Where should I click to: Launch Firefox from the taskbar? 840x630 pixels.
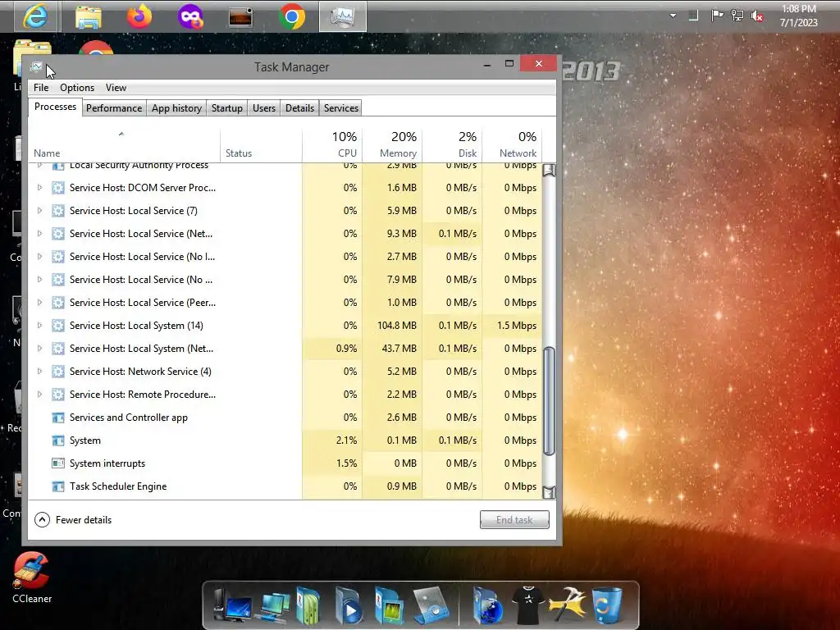tap(139, 16)
